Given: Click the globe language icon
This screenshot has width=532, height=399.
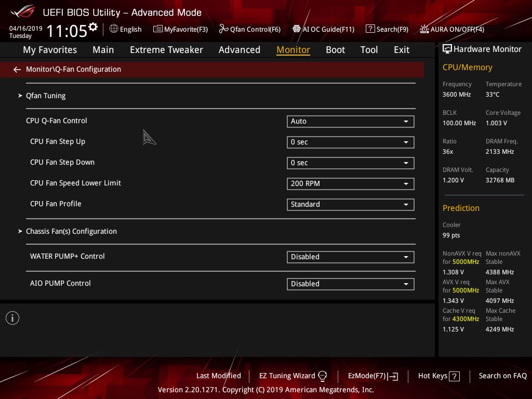Looking at the screenshot, I should point(114,29).
